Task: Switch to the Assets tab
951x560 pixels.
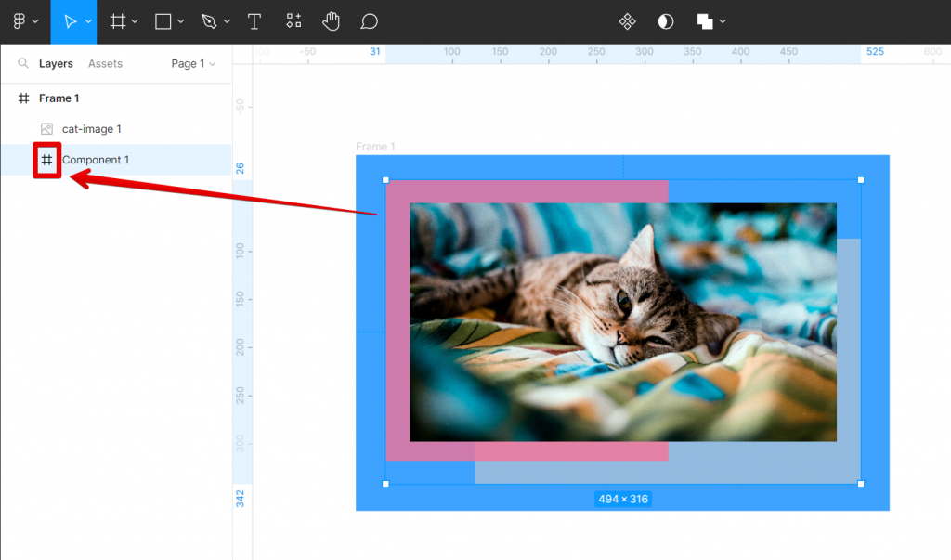Action: click(x=104, y=63)
